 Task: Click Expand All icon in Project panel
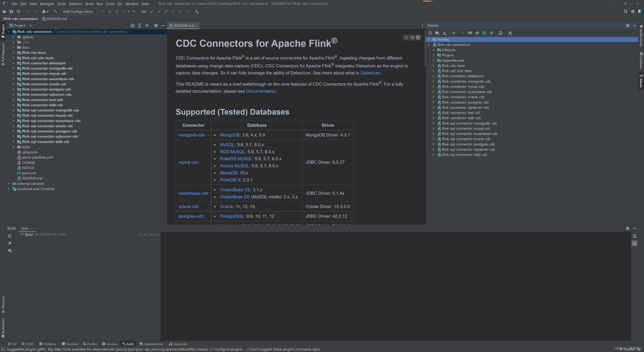tap(140, 25)
